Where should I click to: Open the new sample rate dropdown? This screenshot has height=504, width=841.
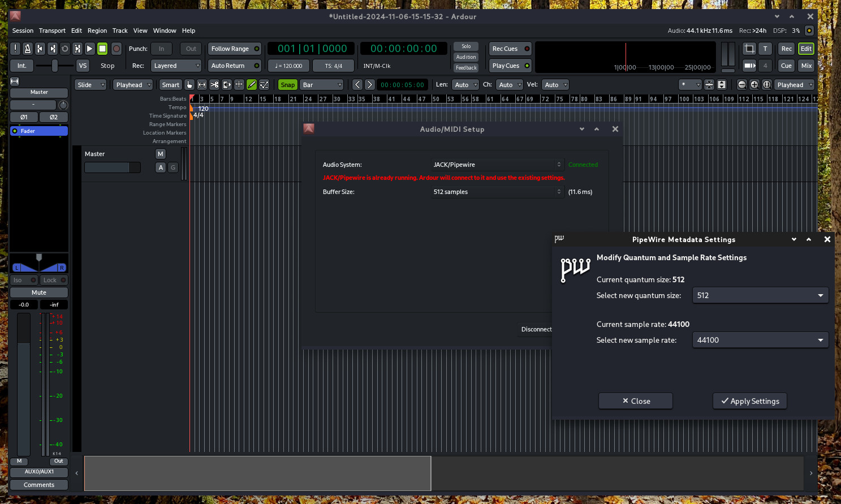[760, 340]
